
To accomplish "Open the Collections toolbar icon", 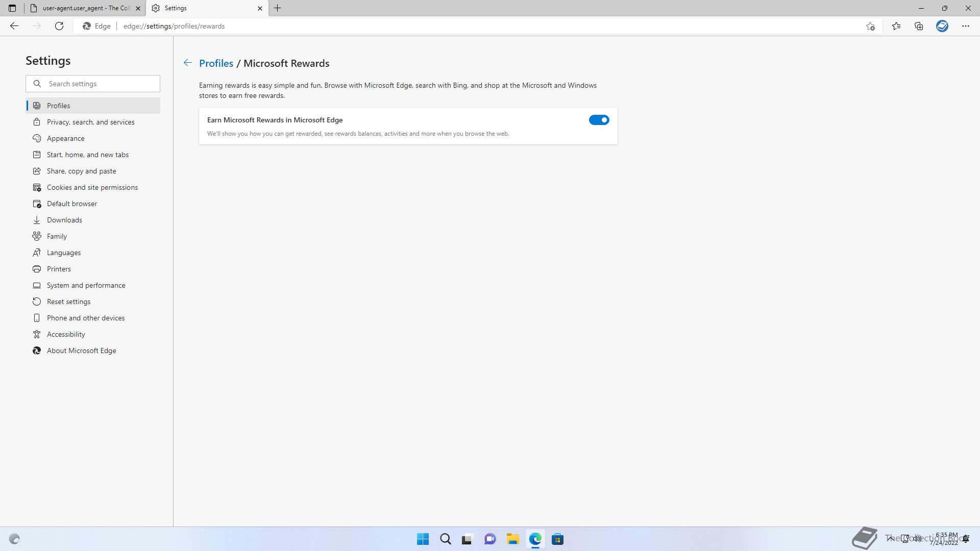I will point(919,26).
